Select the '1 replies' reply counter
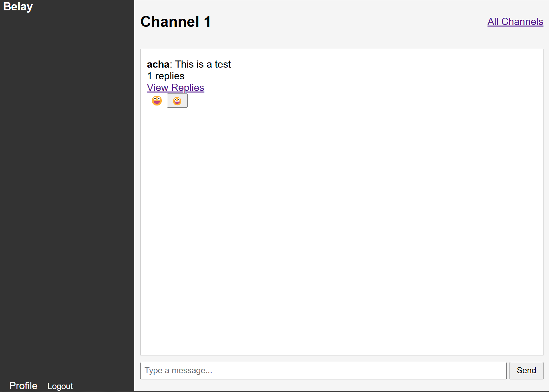549x392 pixels. tap(166, 76)
